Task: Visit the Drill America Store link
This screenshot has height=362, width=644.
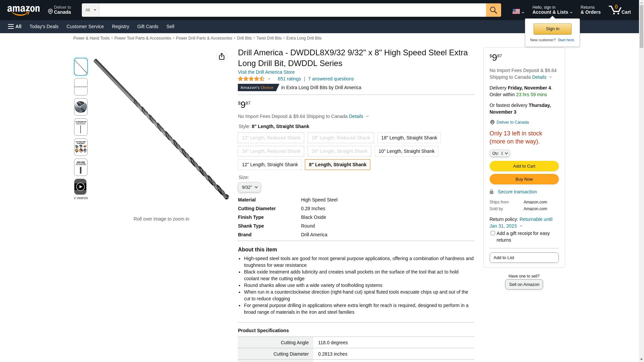Action: tap(266, 72)
